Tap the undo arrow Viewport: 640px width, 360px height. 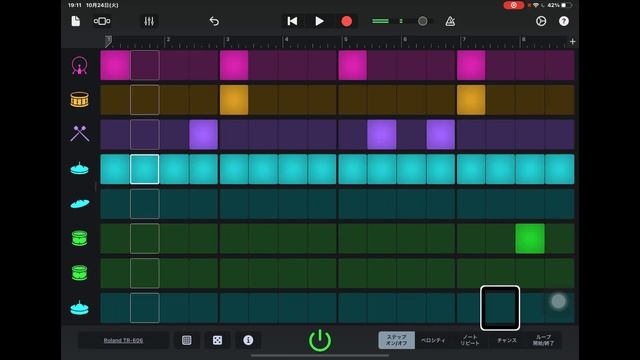click(x=214, y=21)
